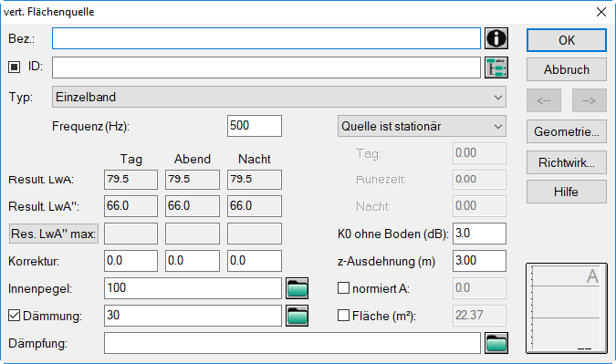Click the Abend column header
This screenshot has width=616, height=364.
pyautogui.click(x=193, y=159)
